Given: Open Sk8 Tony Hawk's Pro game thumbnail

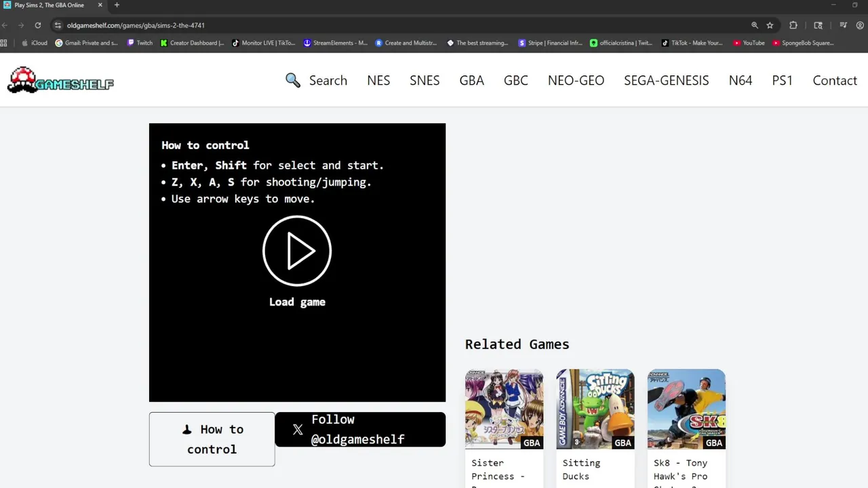Looking at the screenshot, I should 686,409.
